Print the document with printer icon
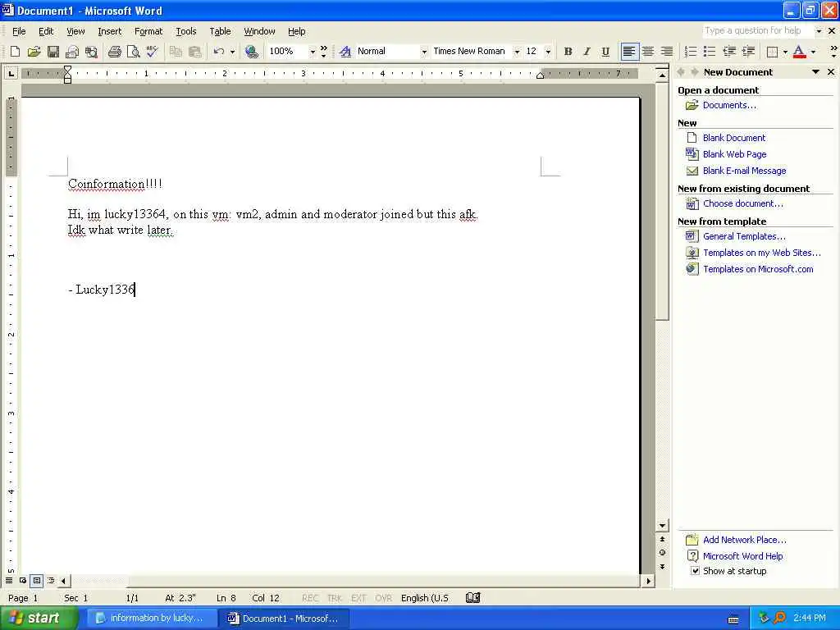The width and height of the screenshot is (840, 630). pos(114,52)
